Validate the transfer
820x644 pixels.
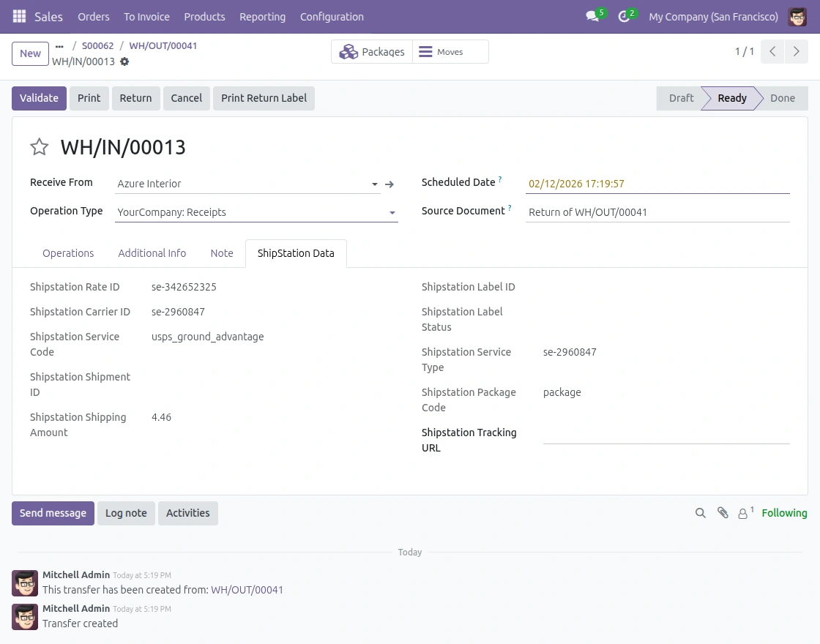coord(39,98)
